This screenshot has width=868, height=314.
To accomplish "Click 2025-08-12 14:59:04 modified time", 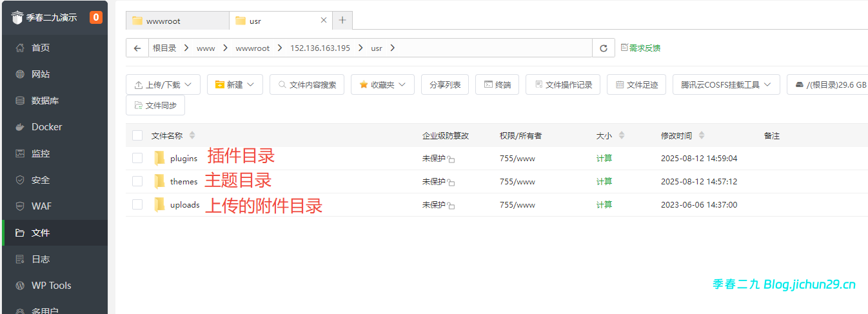I will [x=699, y=159].
